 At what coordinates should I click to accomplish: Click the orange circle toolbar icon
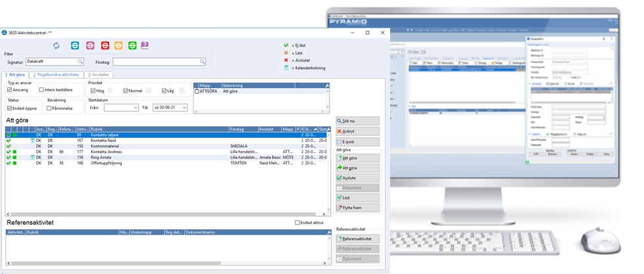[x=118, y=45]
